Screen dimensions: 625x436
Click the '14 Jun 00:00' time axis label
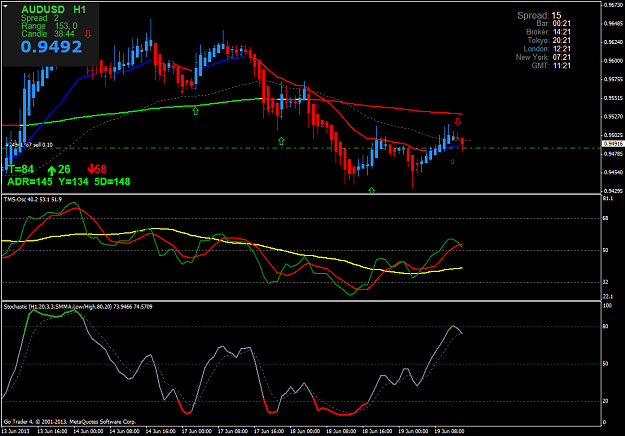(88, 432)
